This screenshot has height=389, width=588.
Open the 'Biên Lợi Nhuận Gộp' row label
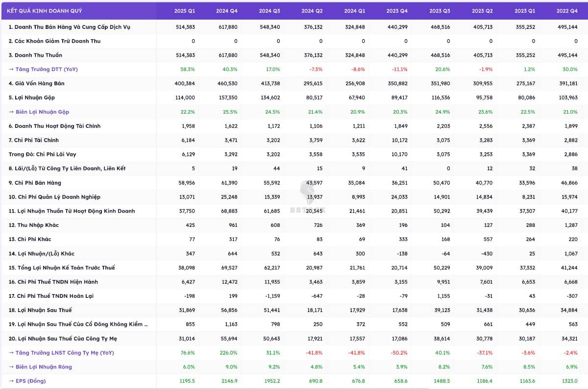tap(42, 112)
